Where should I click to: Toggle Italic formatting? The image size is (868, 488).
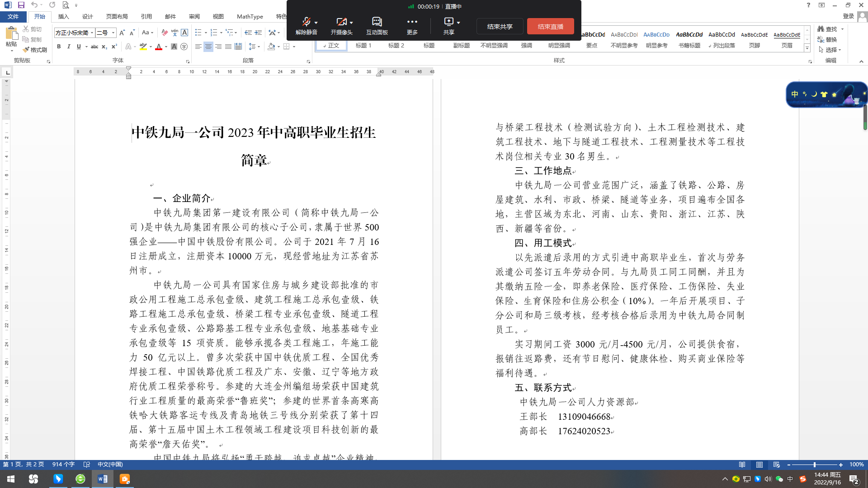69,47
